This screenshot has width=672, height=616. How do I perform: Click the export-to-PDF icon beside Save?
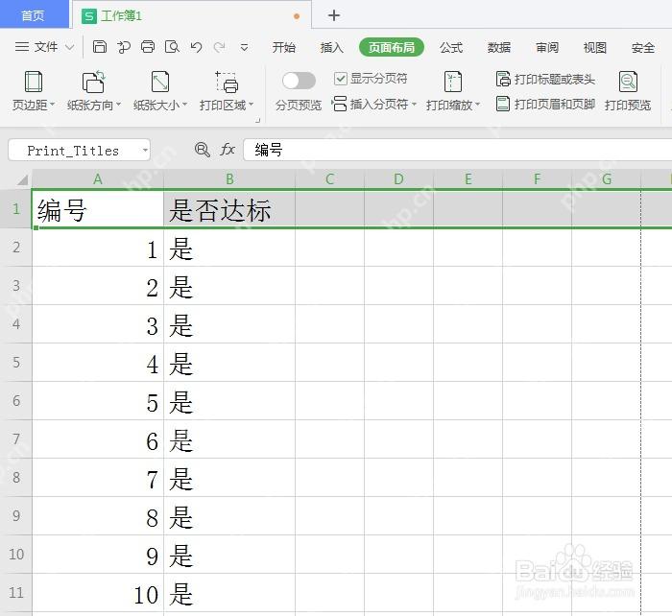[124, 47]
